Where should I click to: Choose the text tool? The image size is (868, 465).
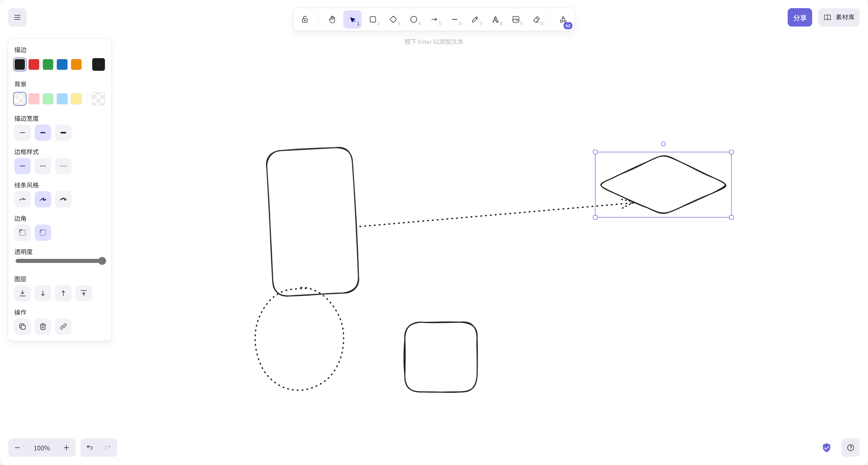pos(495,19)
